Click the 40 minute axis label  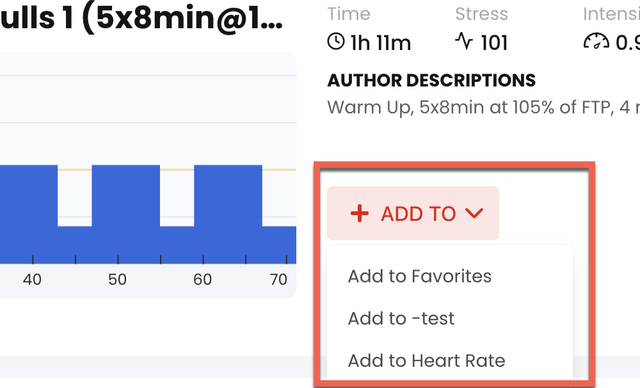click(32, 279)
